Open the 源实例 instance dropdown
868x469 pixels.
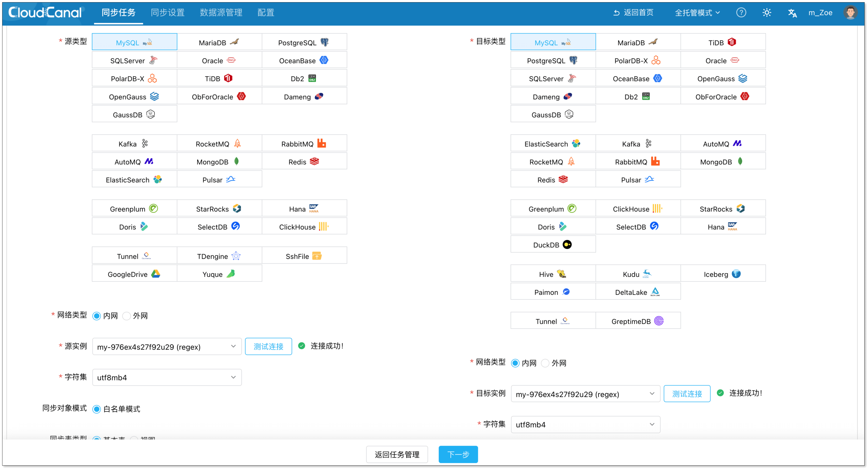(167, 347)
